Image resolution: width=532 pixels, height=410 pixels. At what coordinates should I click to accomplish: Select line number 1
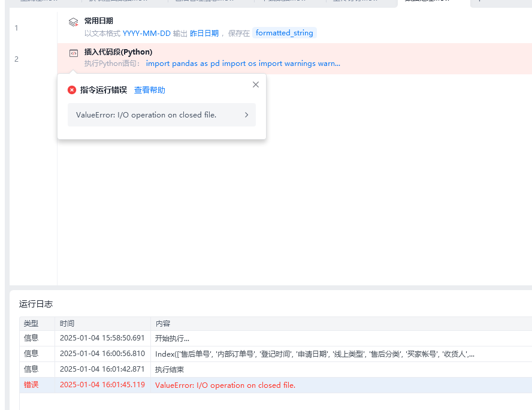[x=16, y=28]
